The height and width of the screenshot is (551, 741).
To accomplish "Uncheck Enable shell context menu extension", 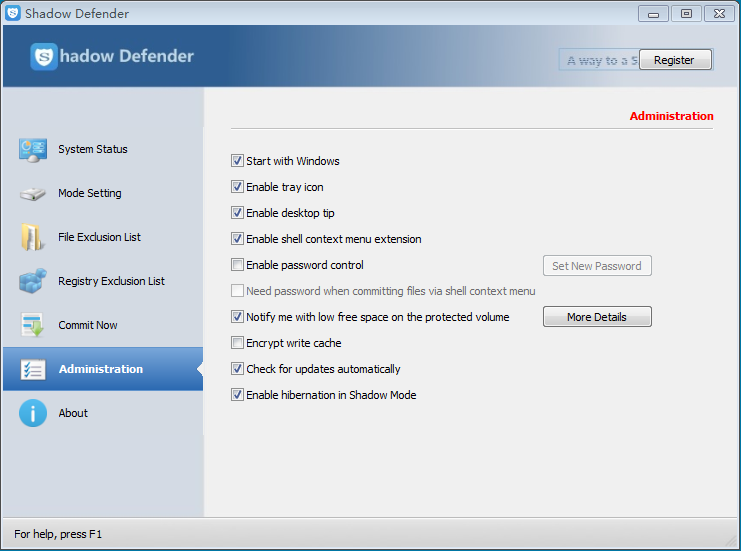I will click(237, 239).
